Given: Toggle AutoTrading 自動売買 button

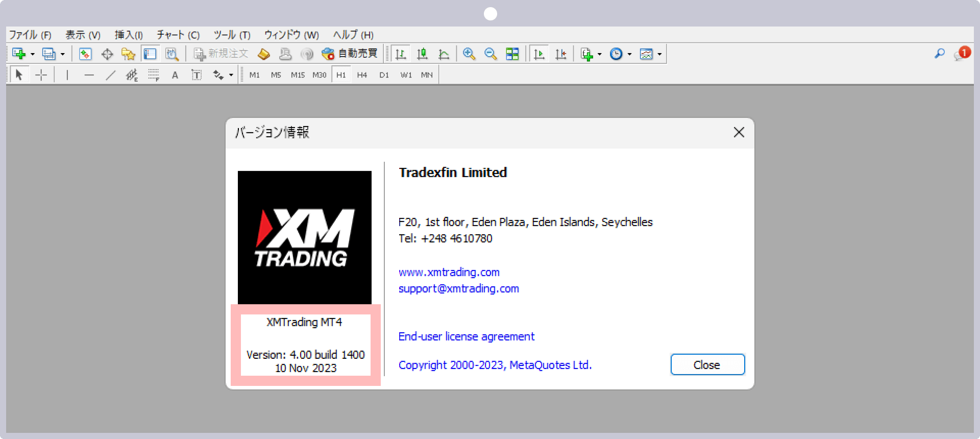Looking at the screenshot, I should [350, 54].
